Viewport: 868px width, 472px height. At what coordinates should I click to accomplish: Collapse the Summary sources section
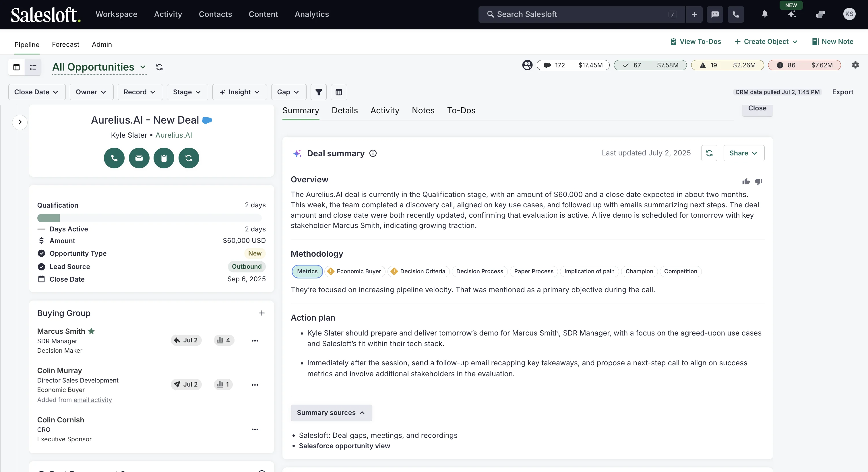pyautogui.click(x=331, y=413)
